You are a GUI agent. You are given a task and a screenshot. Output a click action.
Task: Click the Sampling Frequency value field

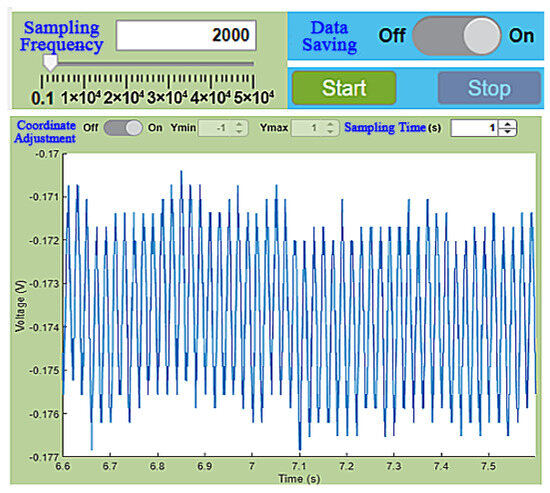186,35
